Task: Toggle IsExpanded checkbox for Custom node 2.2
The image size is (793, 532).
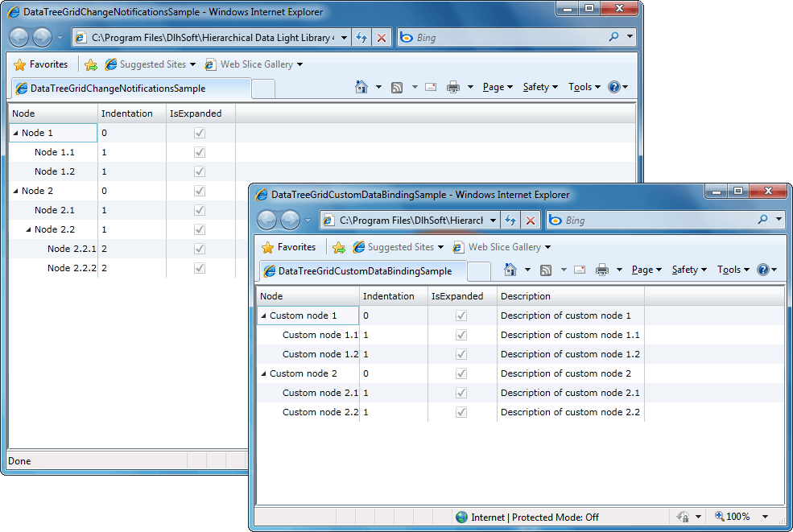Action: tap(461, 412)
